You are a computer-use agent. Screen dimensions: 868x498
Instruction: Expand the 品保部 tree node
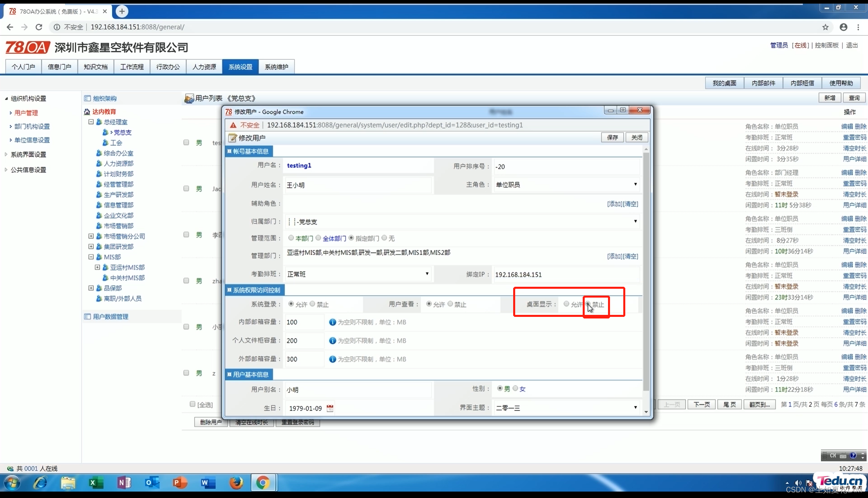(91, 288)
